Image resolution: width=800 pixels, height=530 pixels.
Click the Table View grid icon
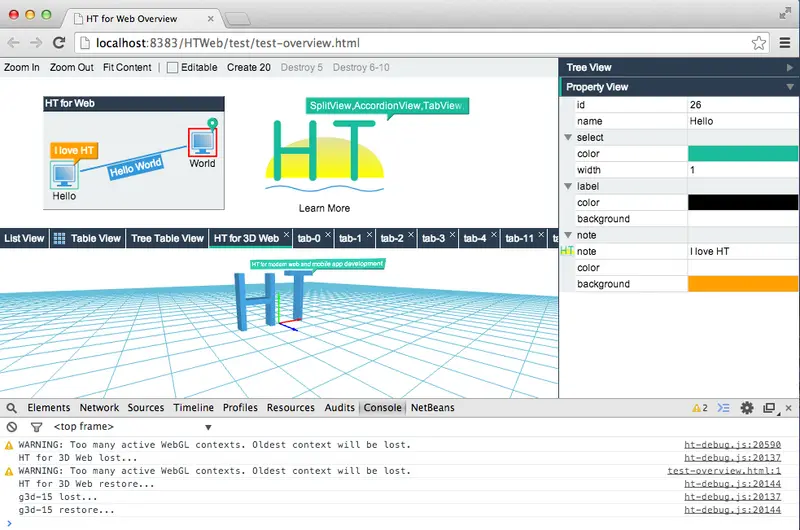coord(59,238)
